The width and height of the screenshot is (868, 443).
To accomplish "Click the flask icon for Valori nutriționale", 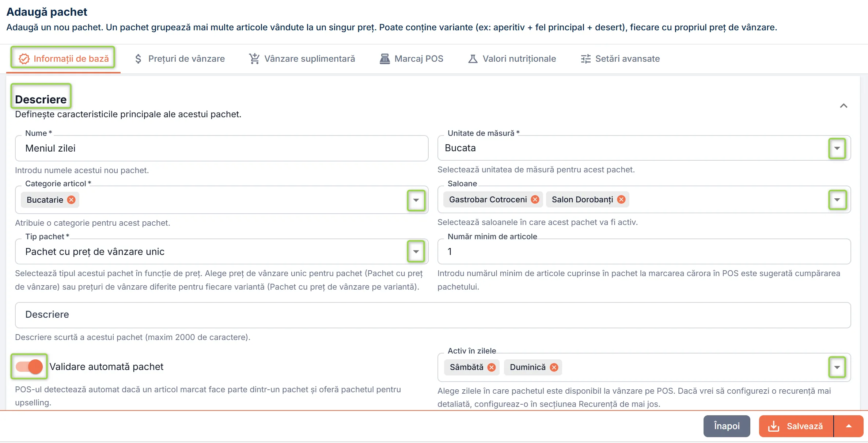I will (x=473, y=59).
